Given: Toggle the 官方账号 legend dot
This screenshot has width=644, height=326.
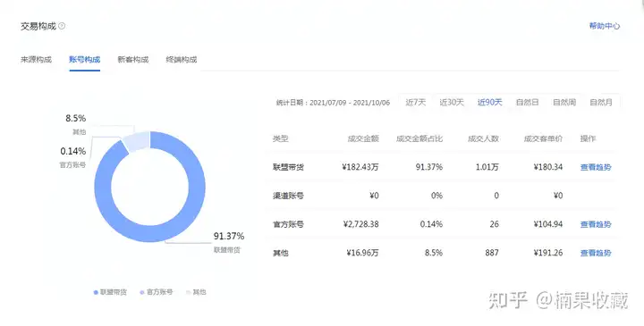Looking at the screenshot, I should click(142, 292).
